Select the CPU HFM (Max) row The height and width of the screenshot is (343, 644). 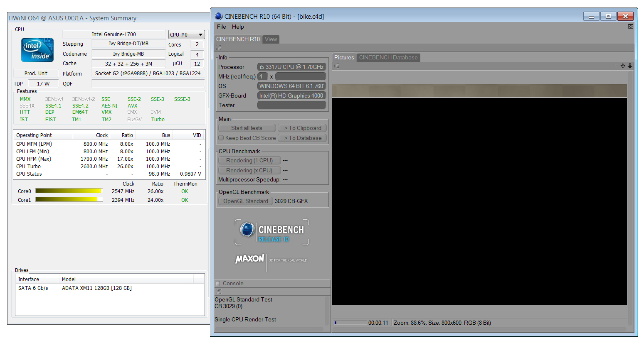[109, 159]
